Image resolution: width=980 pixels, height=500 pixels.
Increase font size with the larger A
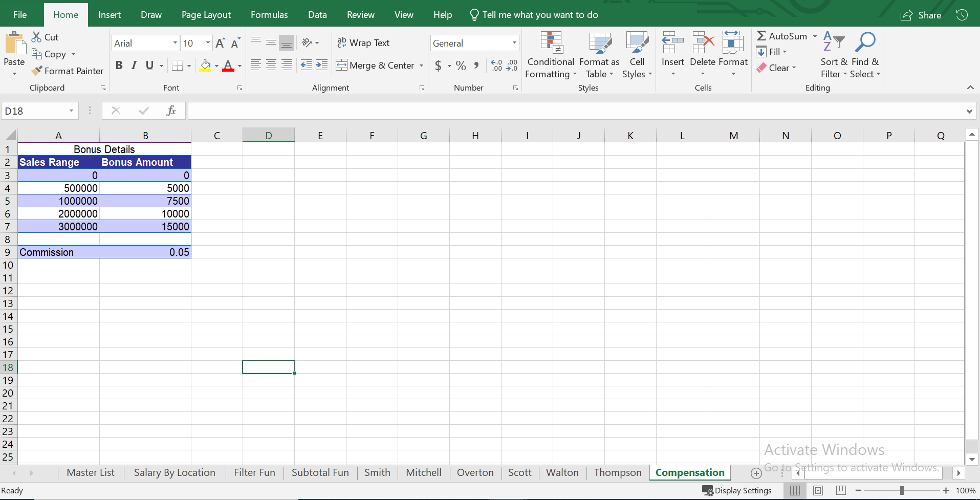(x=220, y=43)
